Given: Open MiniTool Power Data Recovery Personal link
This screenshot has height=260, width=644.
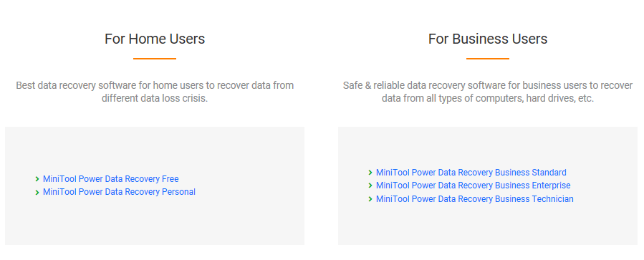Looking at the screenshot, I should point(119,192).
